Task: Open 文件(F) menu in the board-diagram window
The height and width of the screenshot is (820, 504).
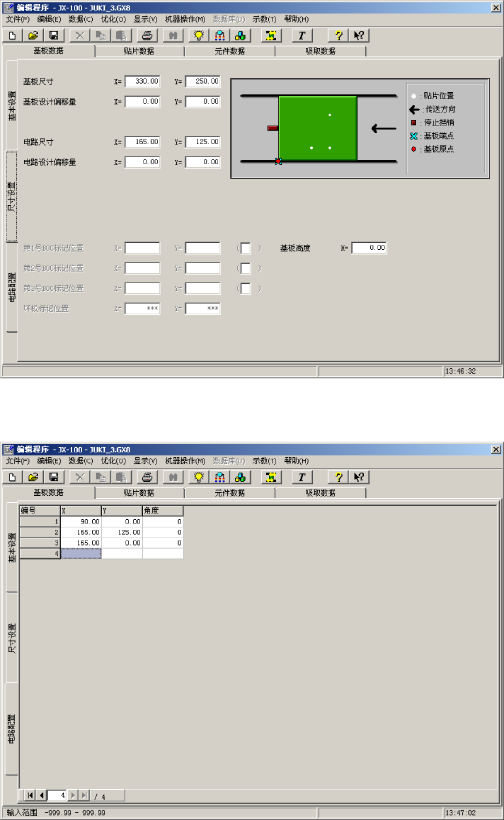Action: tap(18, 19)
